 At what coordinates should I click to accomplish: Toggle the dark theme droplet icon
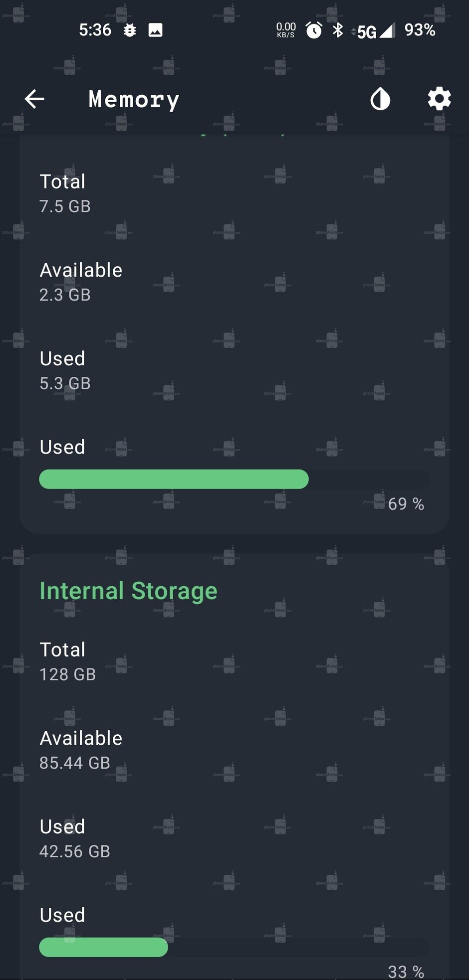(380, 99)
